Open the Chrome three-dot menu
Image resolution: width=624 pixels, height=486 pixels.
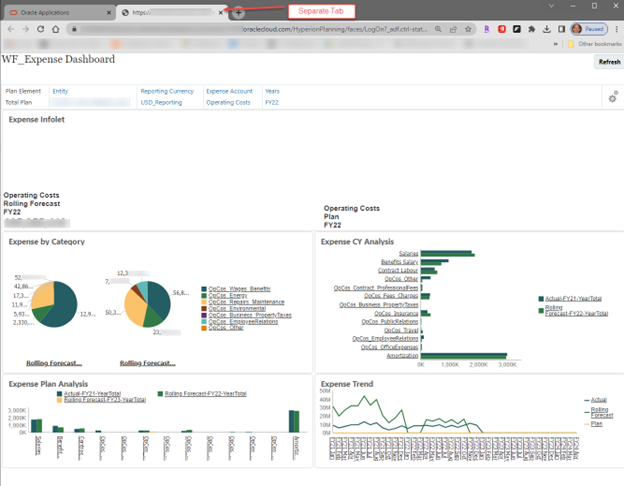point(616,29)
